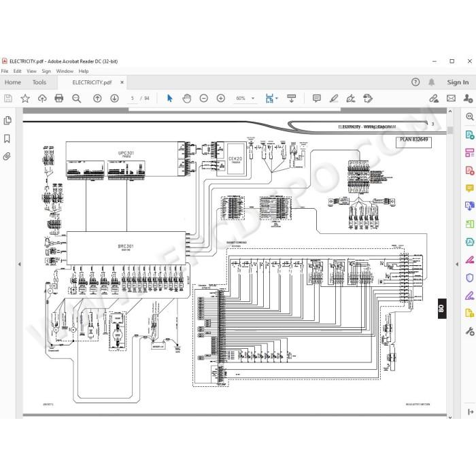Expand the left navigation pane arrow
Viewport: 476px width, 476px height.
click(x=20, y=264)
